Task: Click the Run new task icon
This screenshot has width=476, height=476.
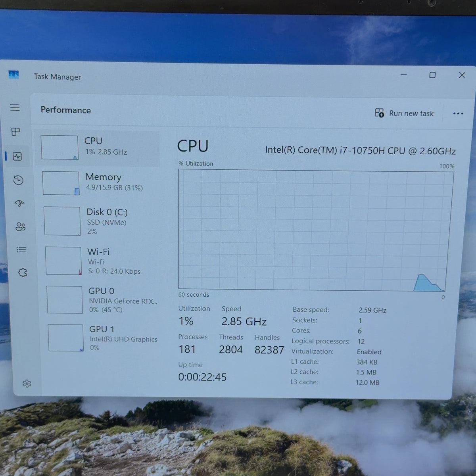Action: 379,113
